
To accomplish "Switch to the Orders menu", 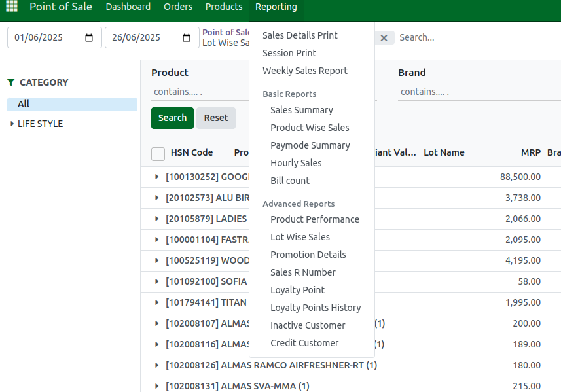I will click(x=177, y=7).
